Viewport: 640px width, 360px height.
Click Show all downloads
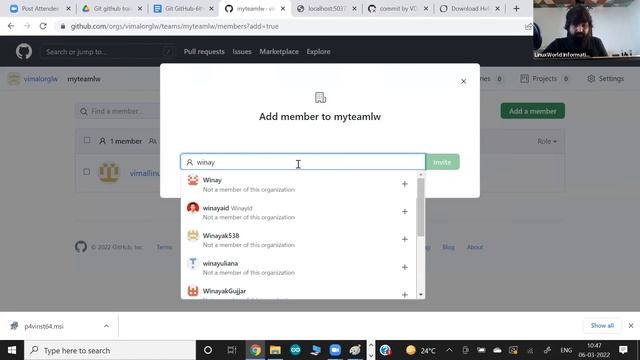point(602,326)
